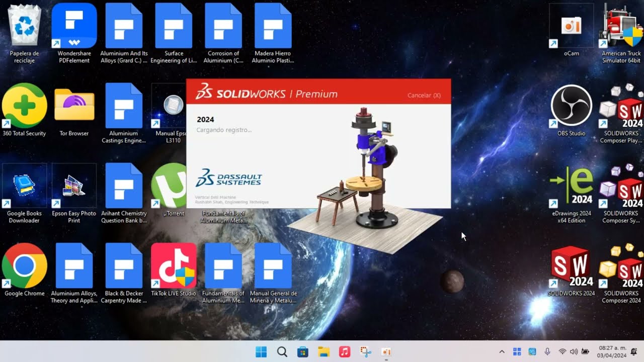
Task: Select the Aluminium And Its Alloys file
Action: tap(124, 34)
